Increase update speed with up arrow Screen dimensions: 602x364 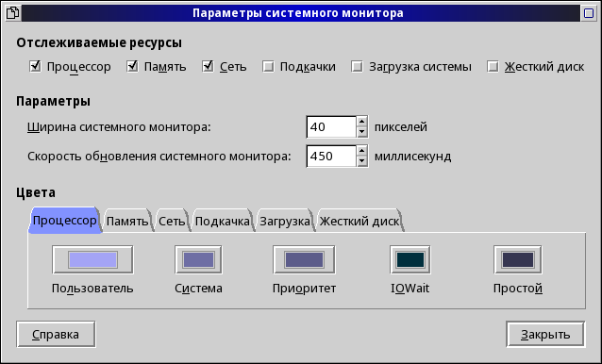[362, 151]
